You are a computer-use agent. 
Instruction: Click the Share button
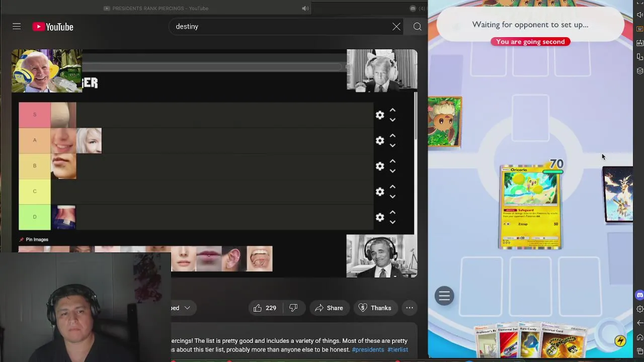pyautogui.click(x=329, y=308)
